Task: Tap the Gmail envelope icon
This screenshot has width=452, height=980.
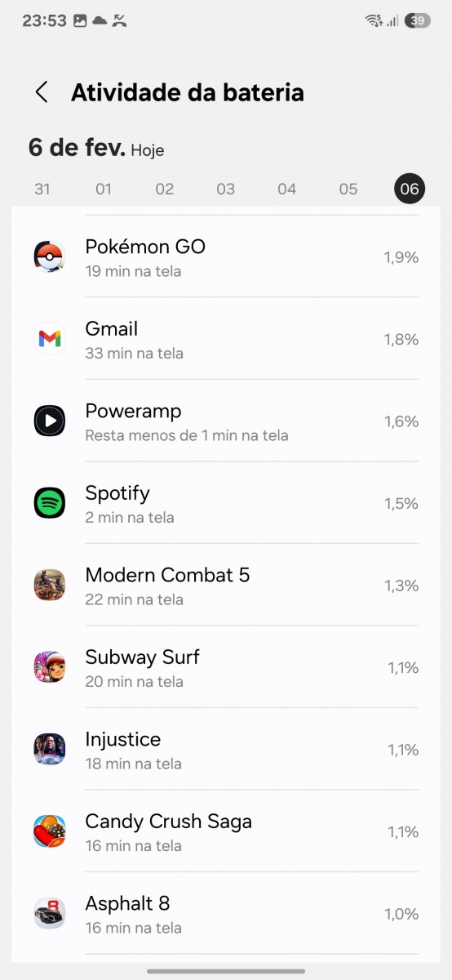Action: click(49, 339)
